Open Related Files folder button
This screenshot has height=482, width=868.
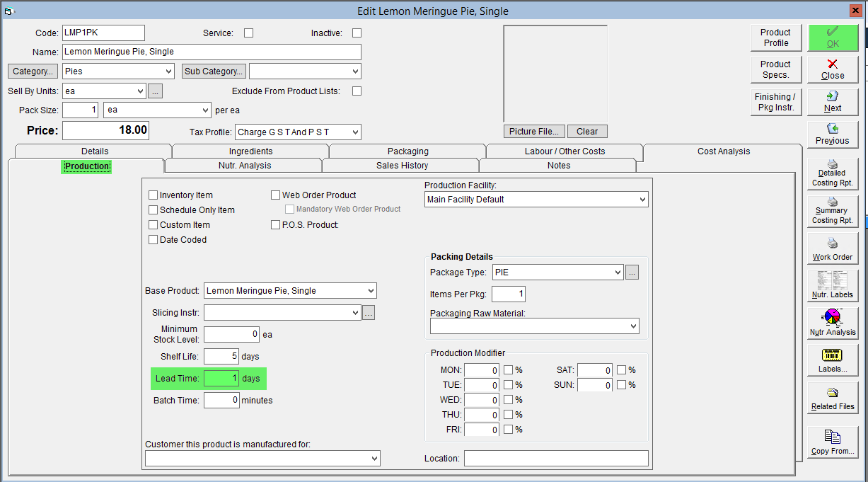pos(833,398)
